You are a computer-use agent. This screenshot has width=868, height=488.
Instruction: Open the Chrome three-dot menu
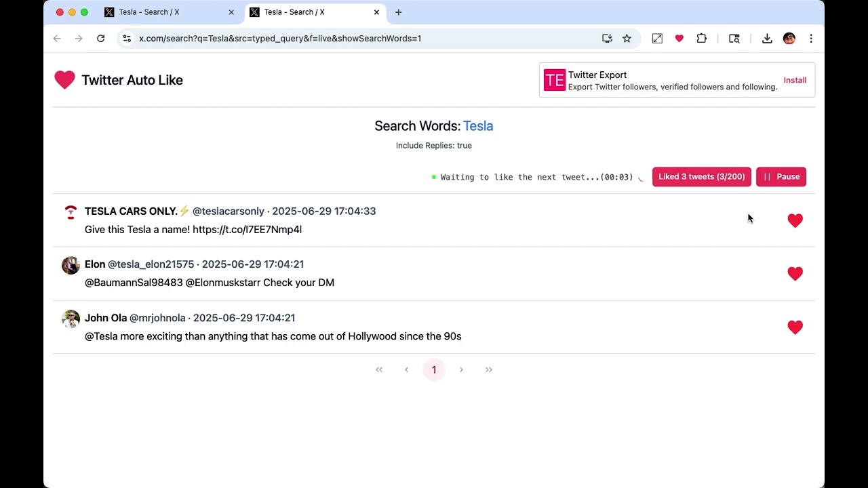click(811, 39)
